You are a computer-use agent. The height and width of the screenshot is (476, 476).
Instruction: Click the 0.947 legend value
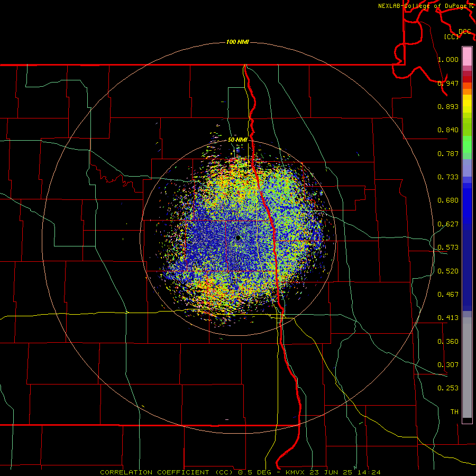(x=448, y=83)
